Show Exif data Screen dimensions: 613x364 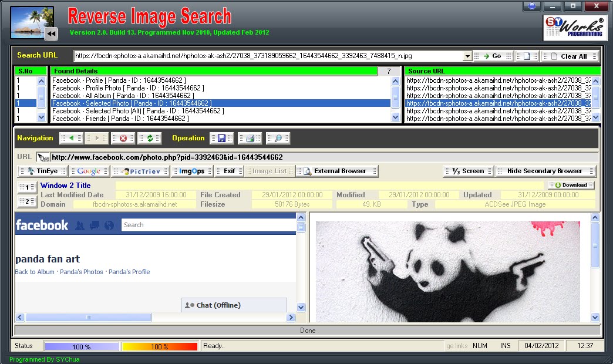tap(230, 171)
